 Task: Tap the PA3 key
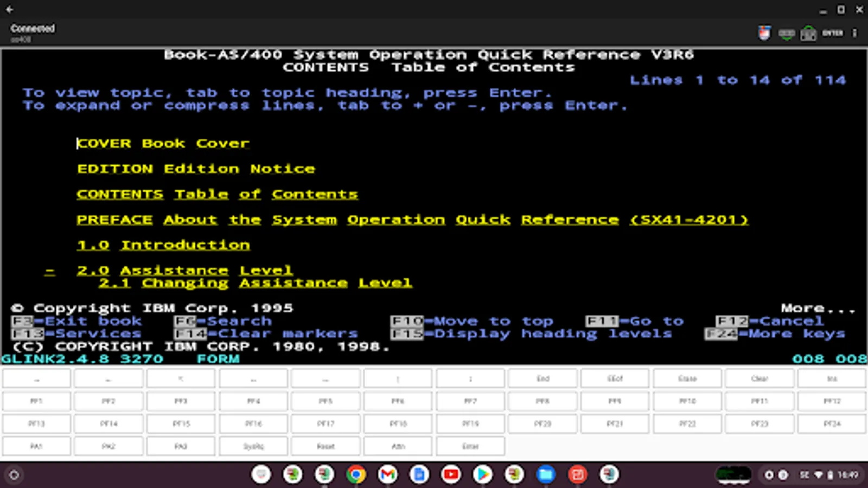tap(181, 446)
